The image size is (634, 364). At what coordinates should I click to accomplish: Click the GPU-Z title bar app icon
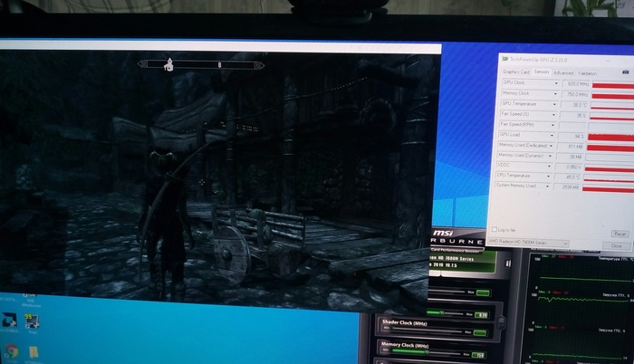point(504,61)
